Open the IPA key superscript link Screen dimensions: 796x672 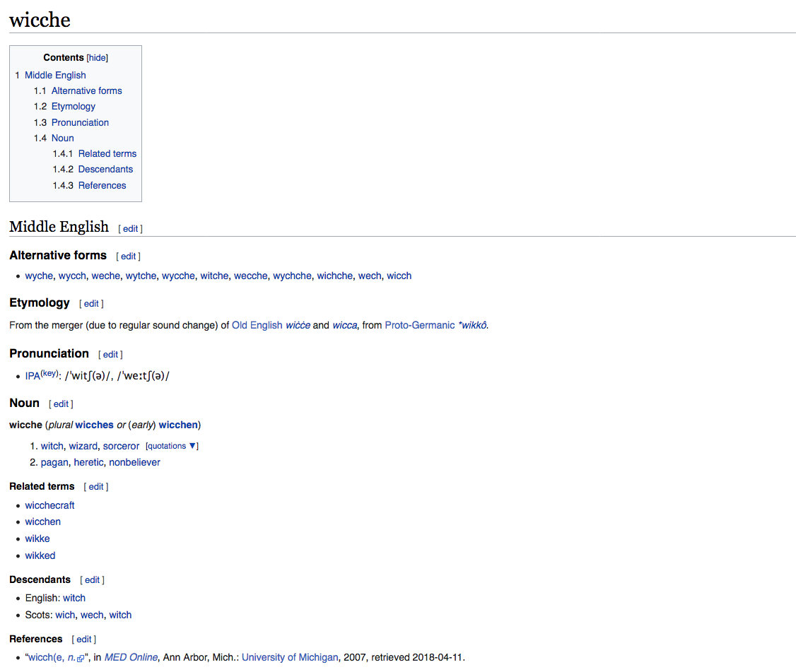[x=49, y=373]
